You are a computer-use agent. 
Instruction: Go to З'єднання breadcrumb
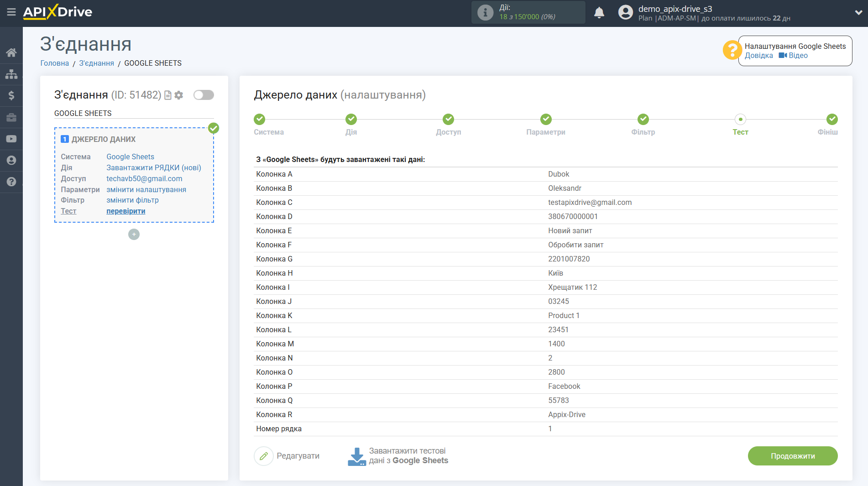(x=97, y=63)
